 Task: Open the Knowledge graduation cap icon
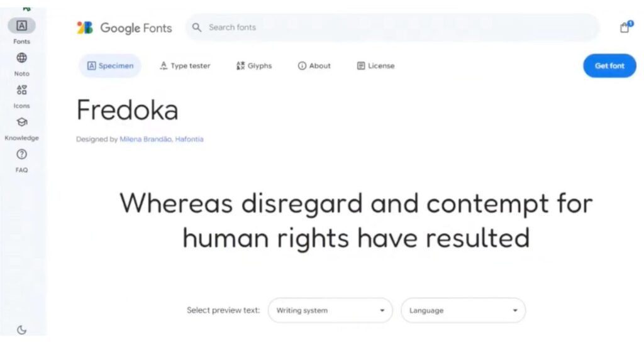[x=22, y=122]
